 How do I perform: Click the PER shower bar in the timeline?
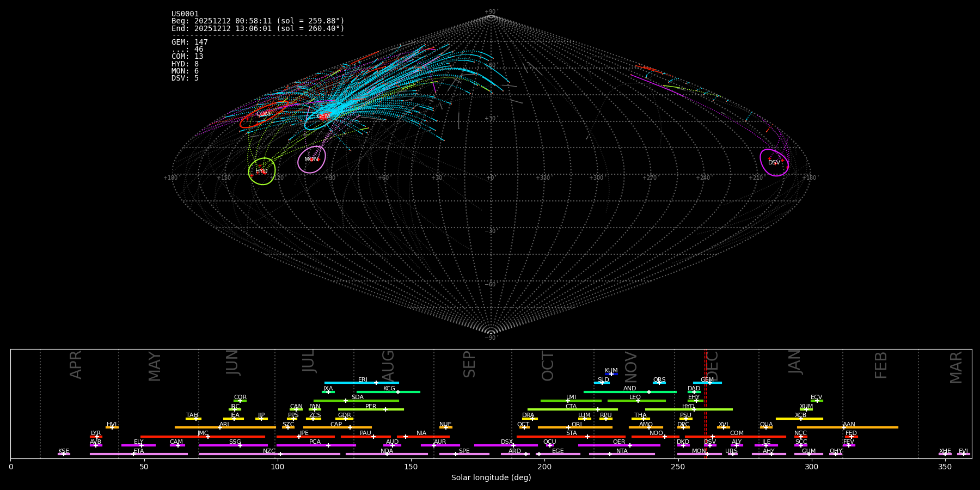tap(371, 409)
